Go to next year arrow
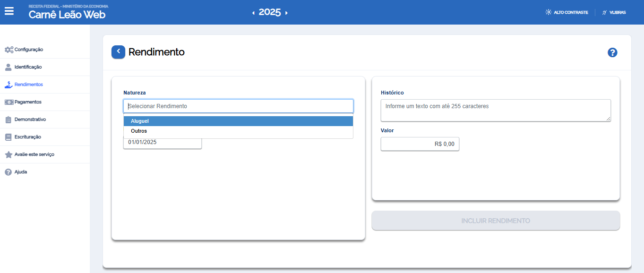Image resolution: width=644 pixels, height=273 pixels. pyautogui.click(x=286, y=13)
